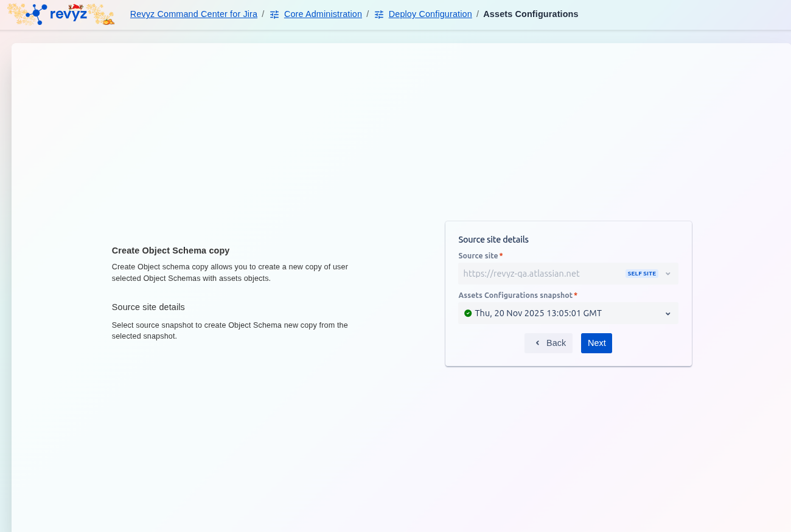The height and width of the screenshot is (532, 791).
Task: Click the sliders icon beside Deploy Configuration
Action: [x=379, y=14]
